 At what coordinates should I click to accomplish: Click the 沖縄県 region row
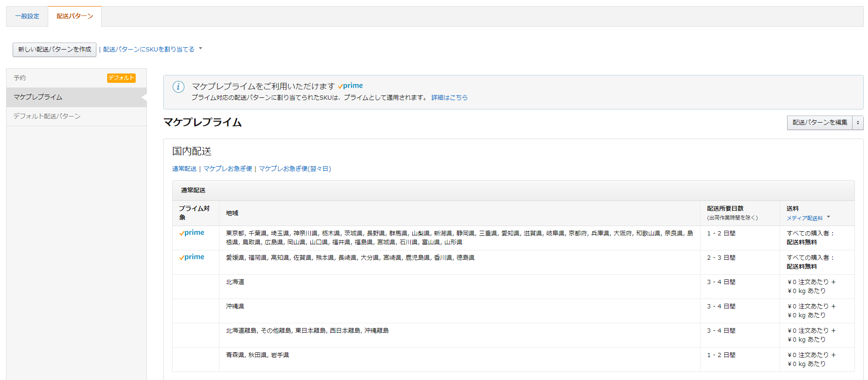[x=235, y=307]
